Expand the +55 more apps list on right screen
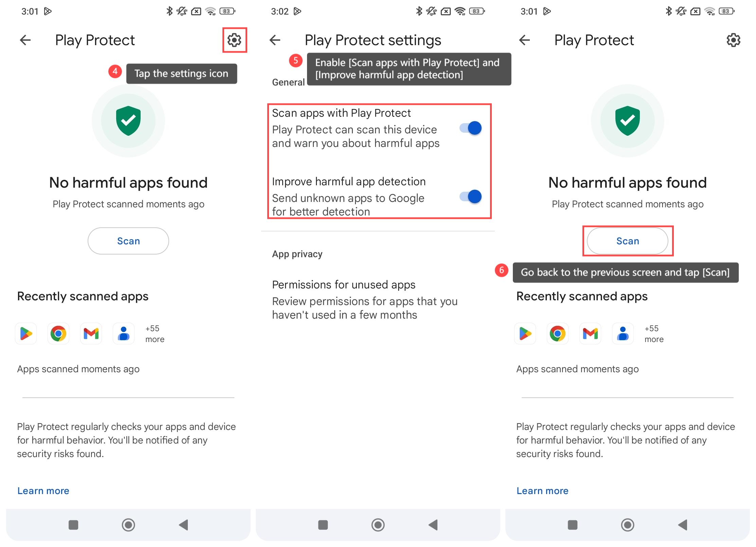Image resolution: width=756 pixels, height=547 pixels. coord(654,334)
